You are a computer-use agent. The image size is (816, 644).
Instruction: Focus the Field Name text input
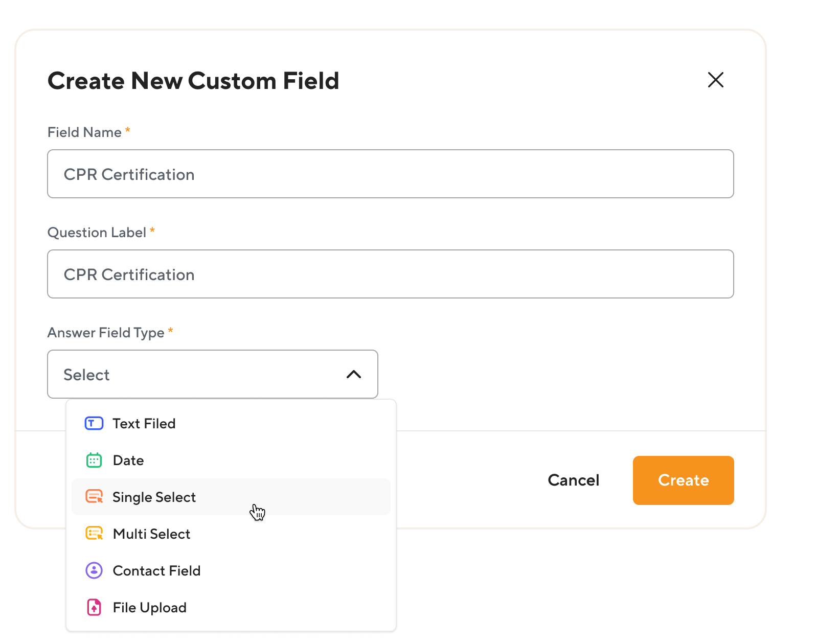tap(390, 174)
